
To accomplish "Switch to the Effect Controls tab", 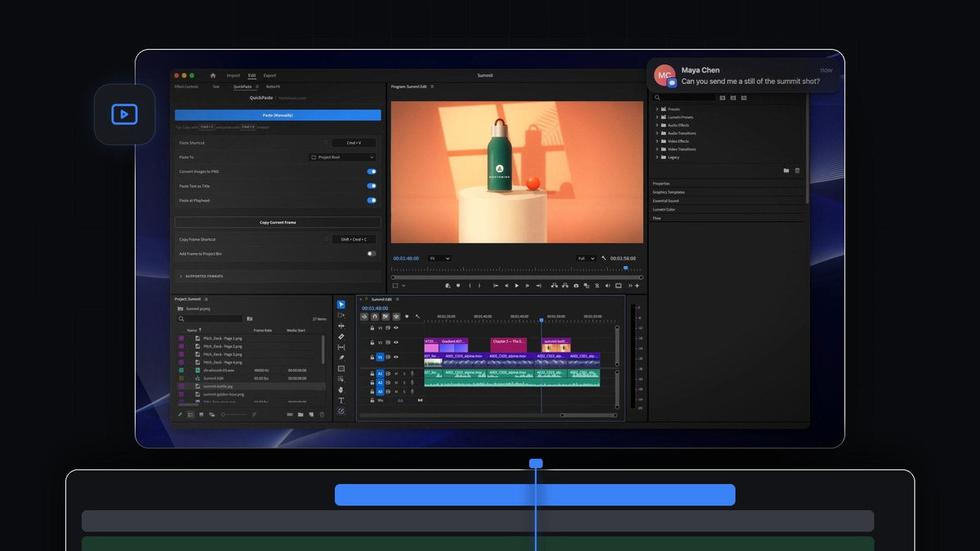I will 186,87.
